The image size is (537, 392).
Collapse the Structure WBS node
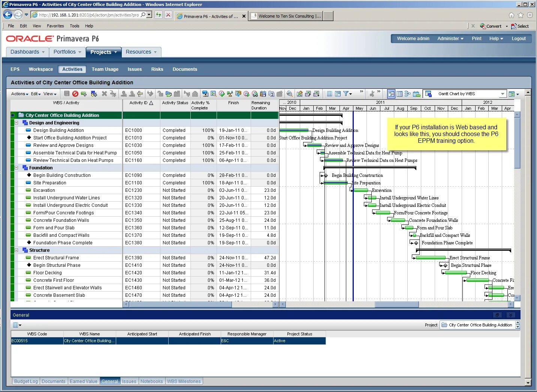point(16,250)
